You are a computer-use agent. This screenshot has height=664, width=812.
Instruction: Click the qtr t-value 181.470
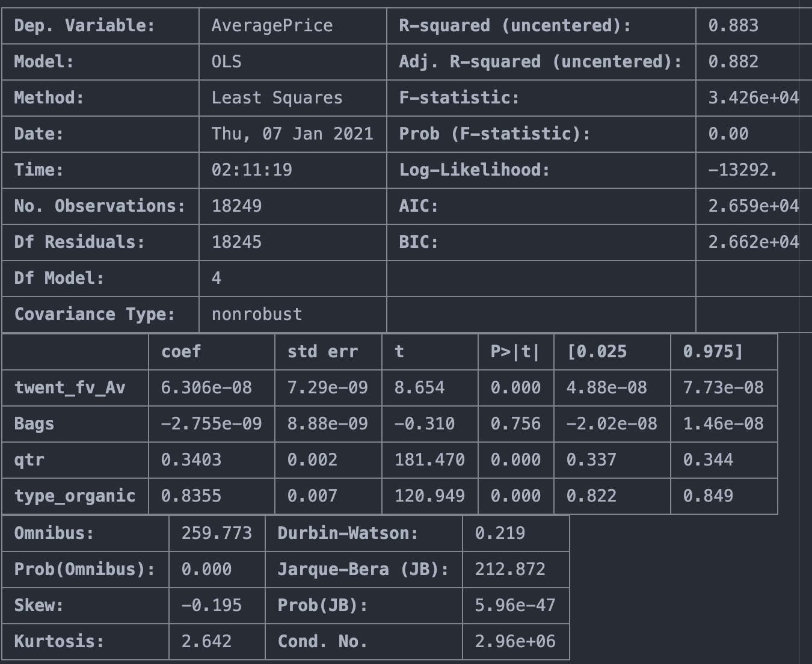429,460
